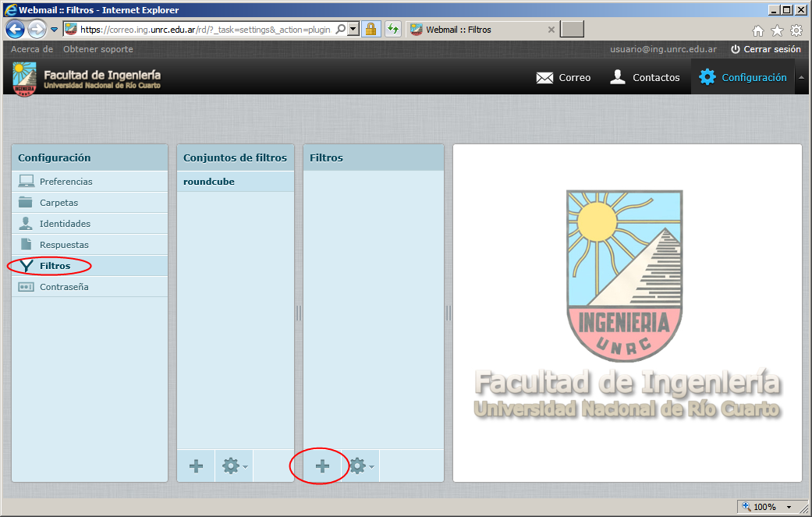This screenshot has width=812, height=517.
Task: Select Contraseña in settings list
Action: pos(90,287)
